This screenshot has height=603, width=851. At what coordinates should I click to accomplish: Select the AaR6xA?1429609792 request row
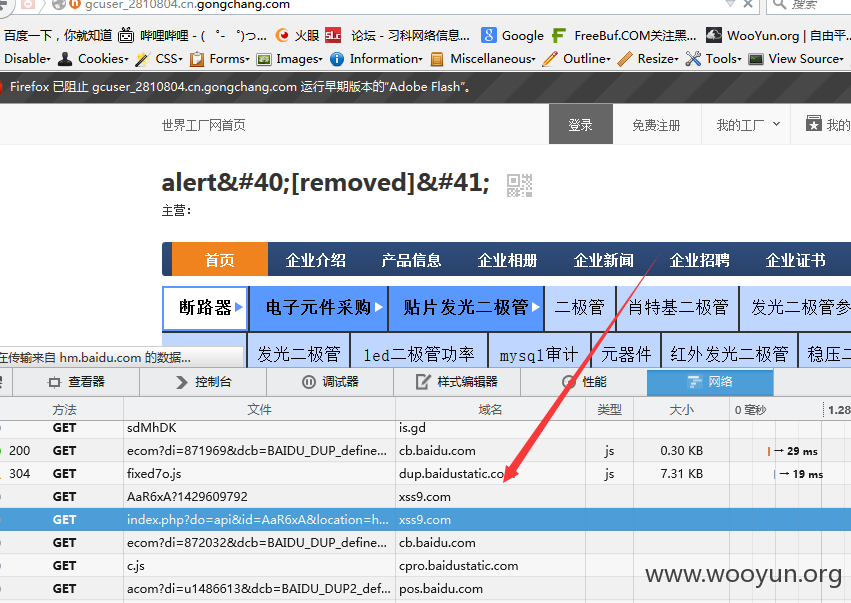[x=426, y=497]
